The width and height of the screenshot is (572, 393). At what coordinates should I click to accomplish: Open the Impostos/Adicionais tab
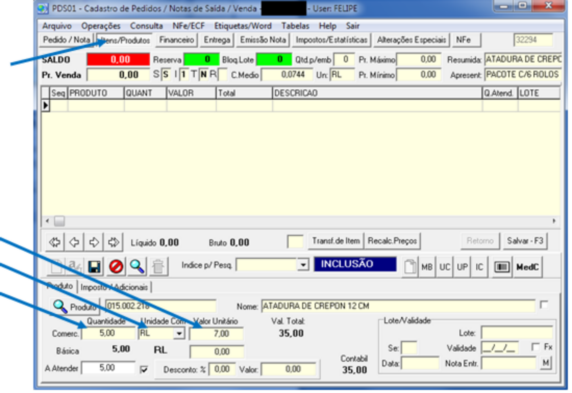tap(114, 287)
